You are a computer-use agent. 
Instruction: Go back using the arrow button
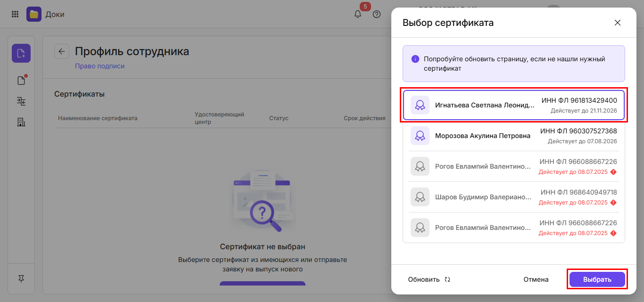pyautogui.click(x=62, y=51)
